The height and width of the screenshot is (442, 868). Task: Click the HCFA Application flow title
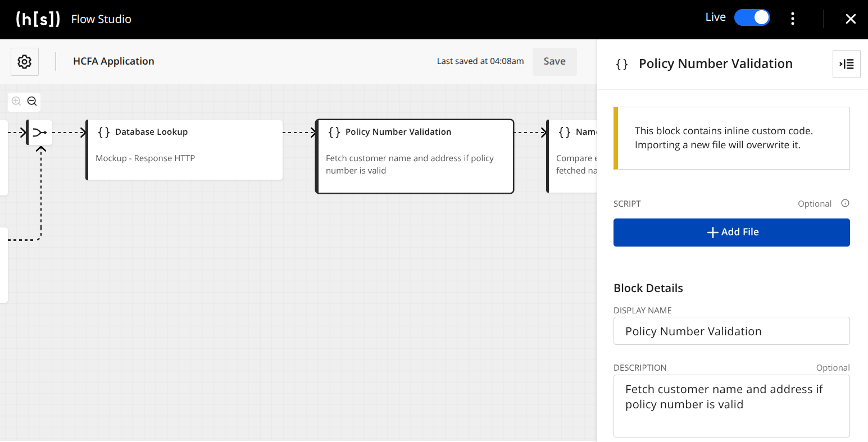113,62
